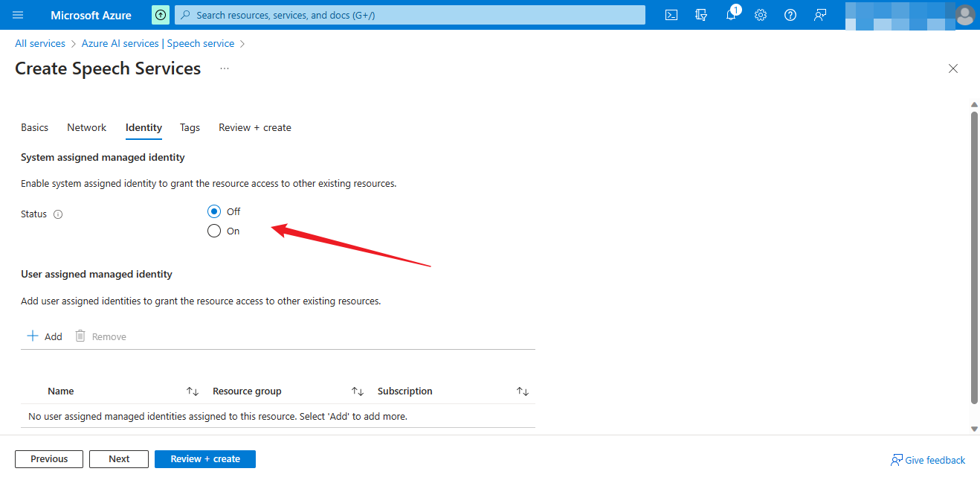Image resolution: width=980 pixels, height=483 pixels.
Task: Sort by Subscription column arrows
Action: pos(523,391)
